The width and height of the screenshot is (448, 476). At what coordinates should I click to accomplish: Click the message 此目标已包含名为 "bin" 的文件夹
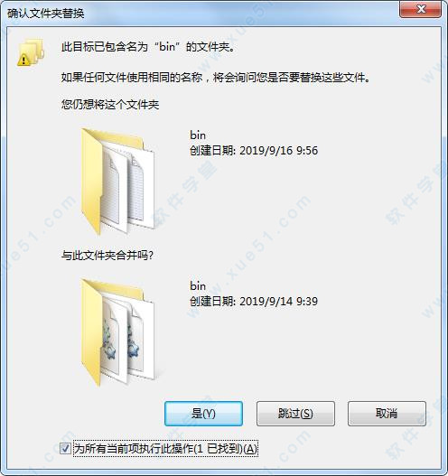point(148,47)
